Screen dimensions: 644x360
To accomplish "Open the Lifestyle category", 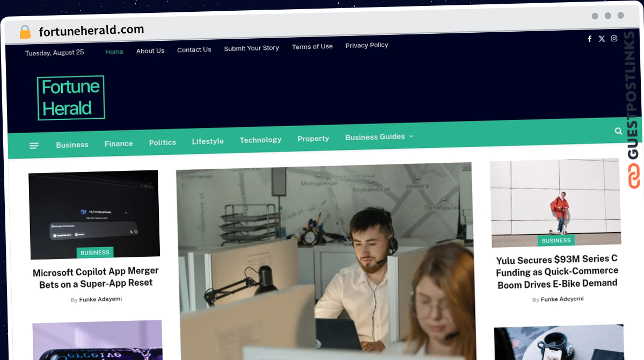I will [x=208, y=141].
